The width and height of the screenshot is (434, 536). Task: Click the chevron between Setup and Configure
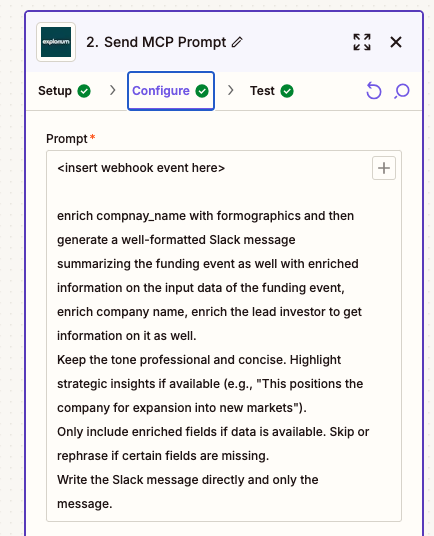[x=112, y=90]
